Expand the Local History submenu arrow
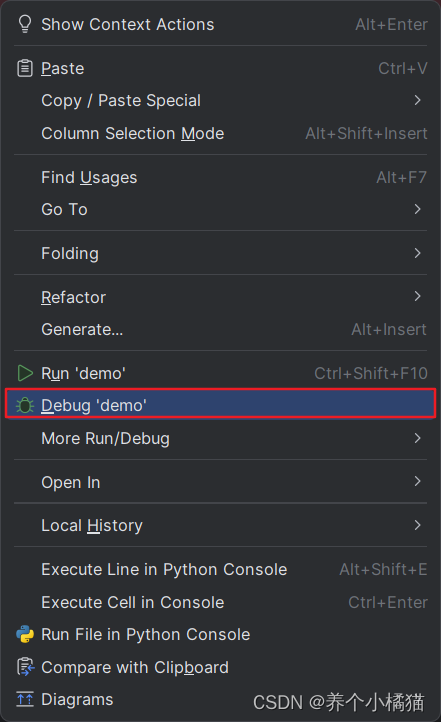 (x=417, y=525)
